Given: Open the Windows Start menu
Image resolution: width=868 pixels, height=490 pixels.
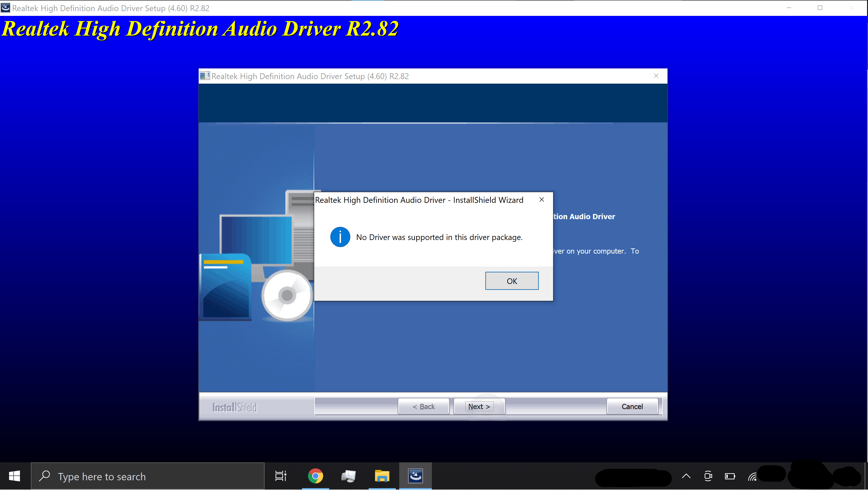Looking at the screenshot, I should coord(15,476).
